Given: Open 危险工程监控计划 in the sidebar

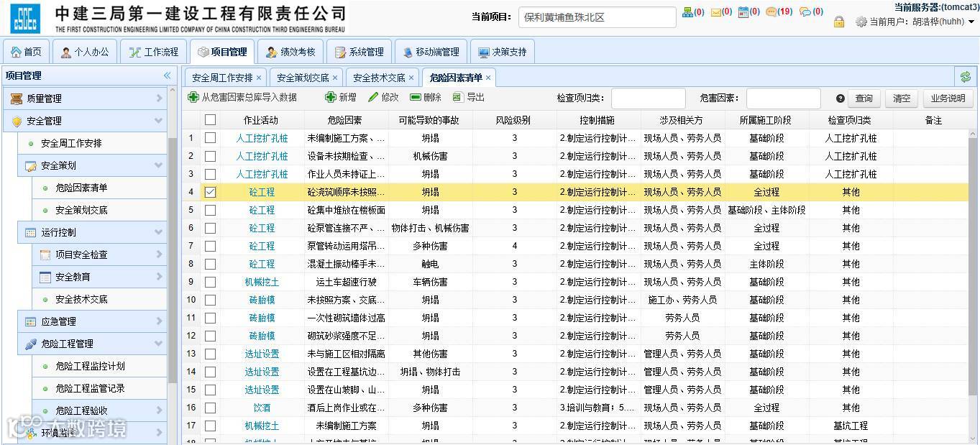Looking at the screenshot, I should tap(90, 366).
